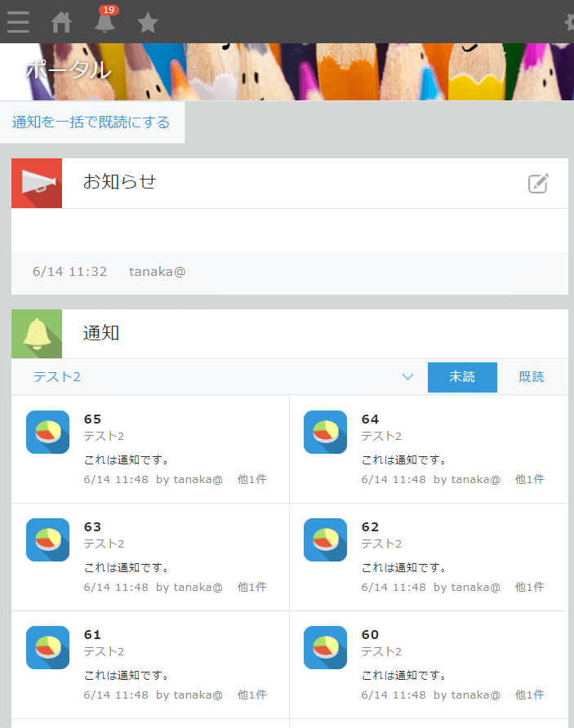Click 6/14 11:48 by tanaka@ on notification 64
This screenshot has width=574, height=728.
pyautogui.click(x=431, y=480)
